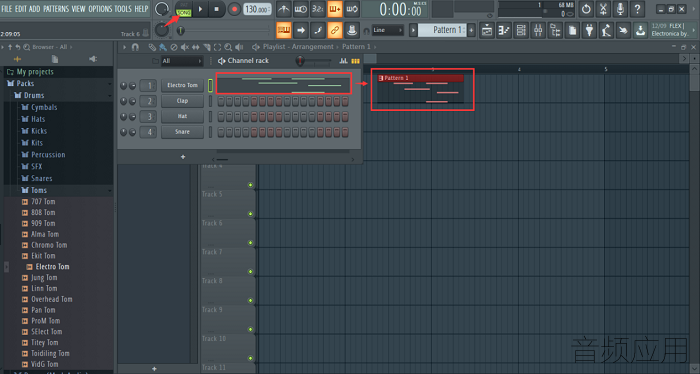Click the question mark help icon

638,9
